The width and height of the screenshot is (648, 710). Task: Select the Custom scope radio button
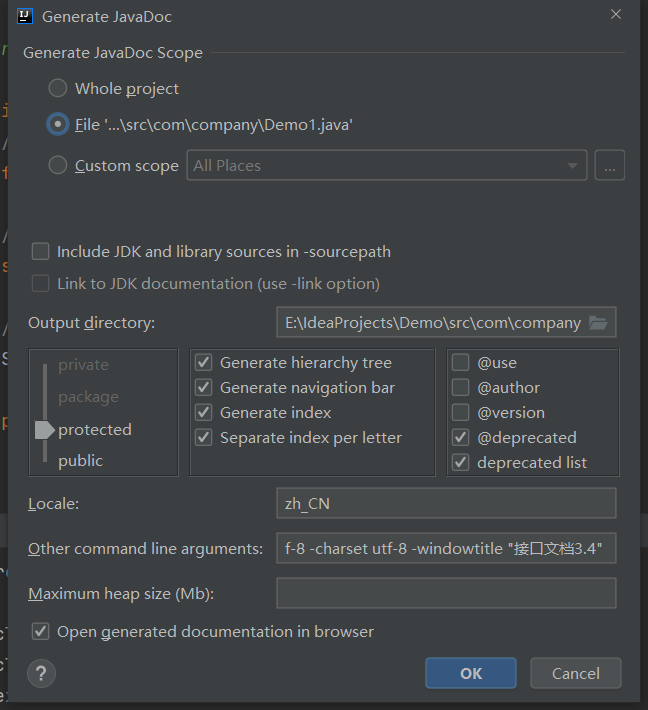(x=58, y=165)
